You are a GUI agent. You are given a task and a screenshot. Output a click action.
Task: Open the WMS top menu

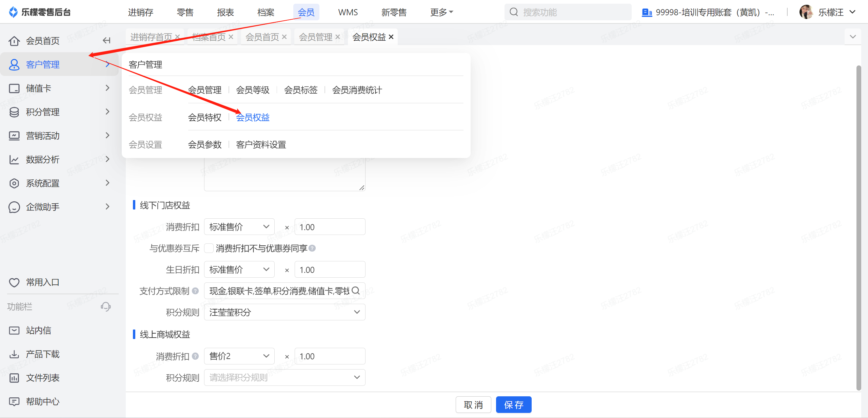point(348,12)
